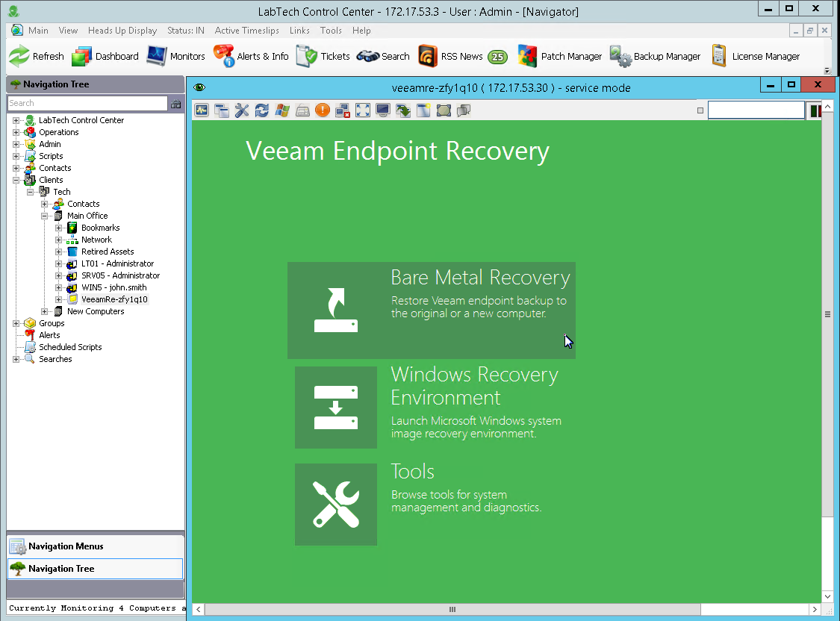
Task: Open the Tickets view
Action: point(323,55)
